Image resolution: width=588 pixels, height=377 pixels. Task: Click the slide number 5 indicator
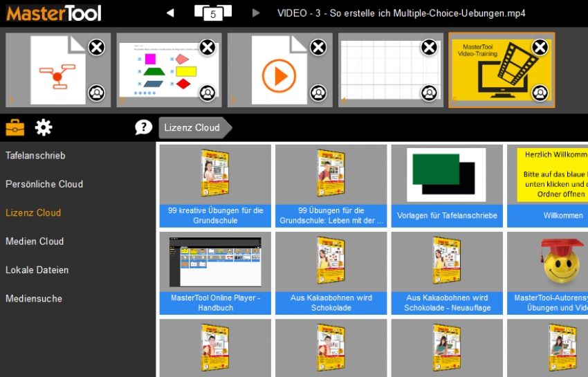coord(212,13)
